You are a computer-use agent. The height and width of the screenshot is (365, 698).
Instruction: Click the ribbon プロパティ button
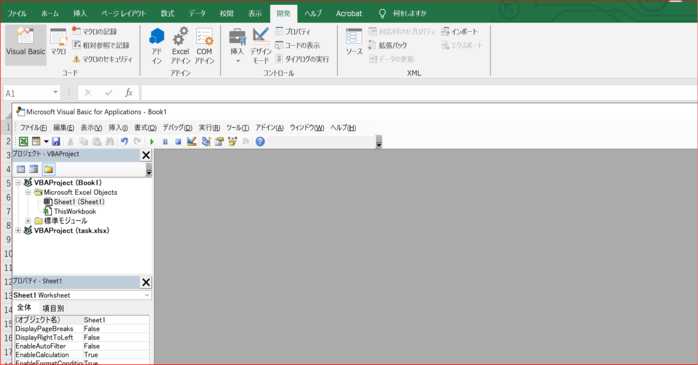[293, 32]
